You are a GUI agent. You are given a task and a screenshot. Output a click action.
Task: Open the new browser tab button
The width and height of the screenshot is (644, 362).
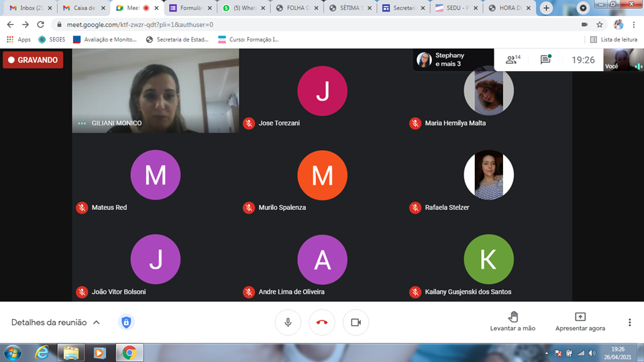[x=547, y=8]
